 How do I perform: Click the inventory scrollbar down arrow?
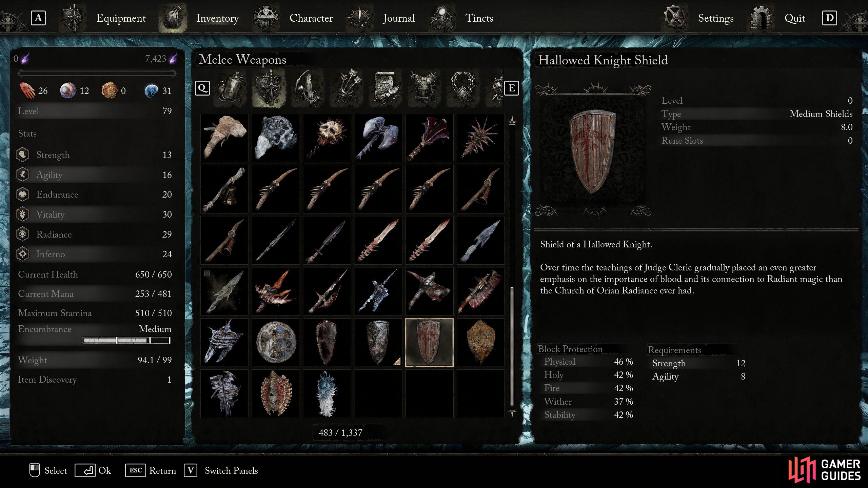click(512, 413)
